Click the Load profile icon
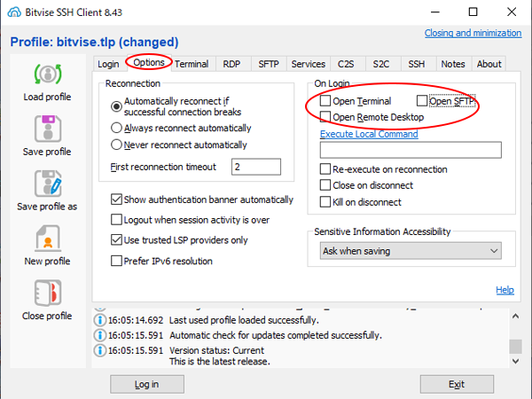 tap(48, 74)
